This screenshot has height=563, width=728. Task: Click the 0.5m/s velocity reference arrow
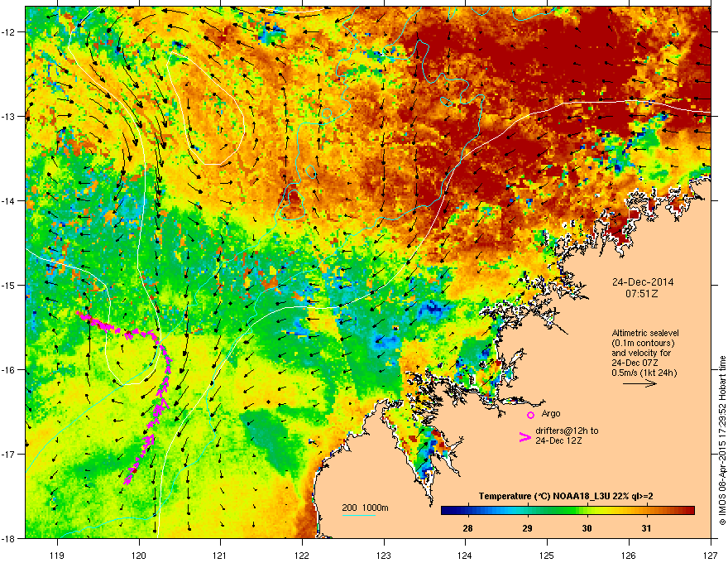[x=639, y=383]
